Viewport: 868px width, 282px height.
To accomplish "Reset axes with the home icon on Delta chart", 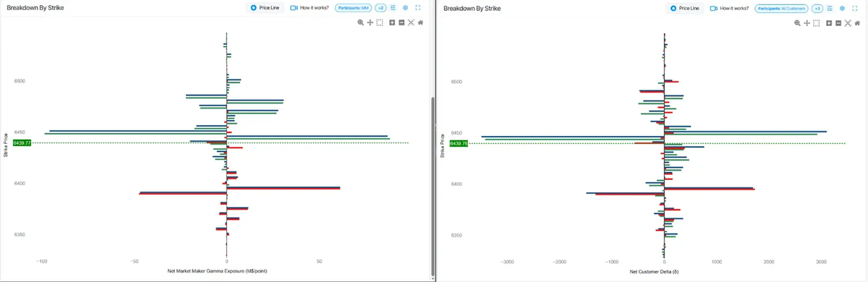I will pos(857,23).
